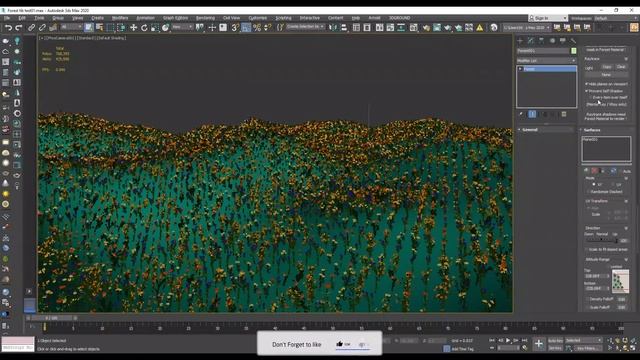Open the File menu

[x=7, y=18]
